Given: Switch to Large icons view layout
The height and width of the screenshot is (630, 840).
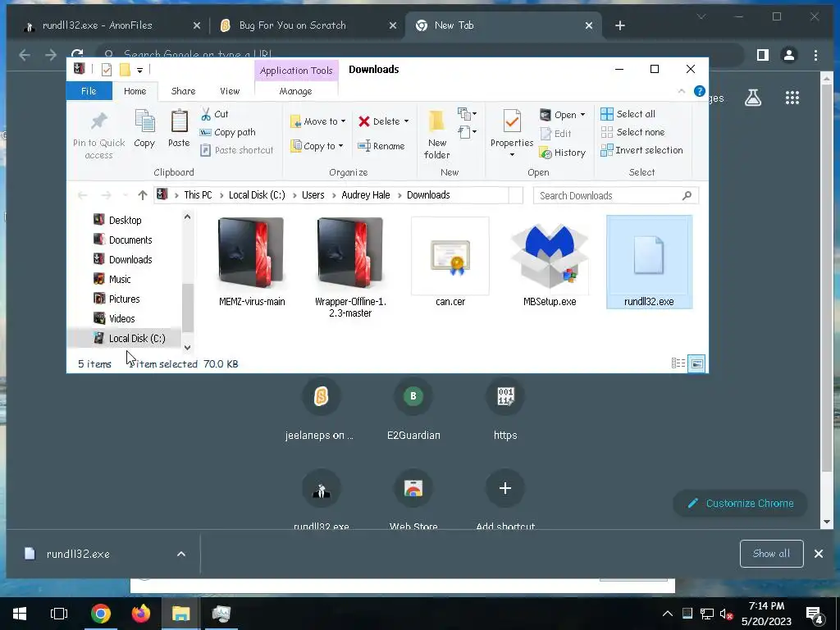Looking at the screenshot, I should 696,363.
